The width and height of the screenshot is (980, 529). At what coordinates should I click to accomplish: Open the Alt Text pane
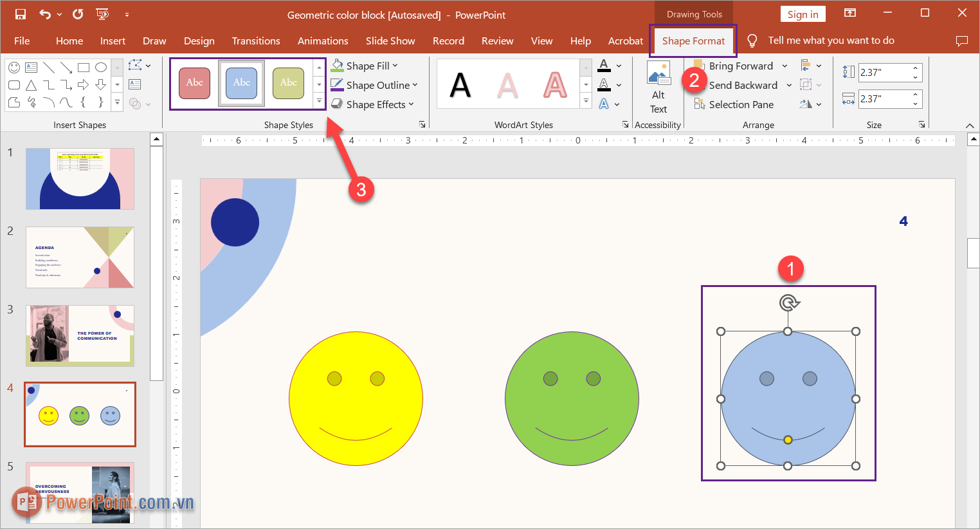[658, 88]
